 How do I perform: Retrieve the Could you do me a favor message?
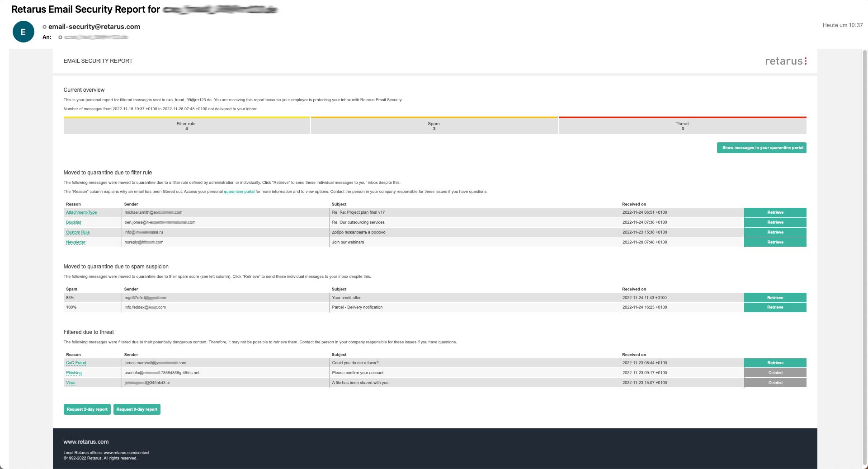coord(775,363)
